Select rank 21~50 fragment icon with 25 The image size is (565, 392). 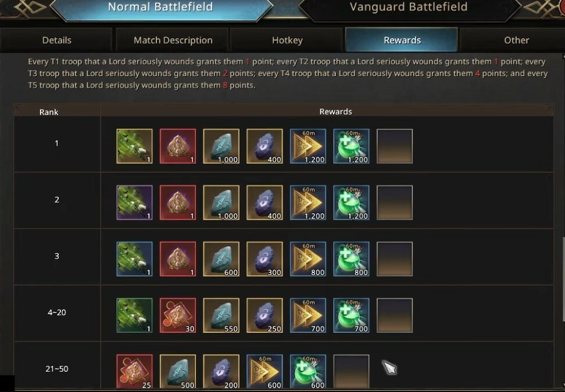click(x=134, y=372)
